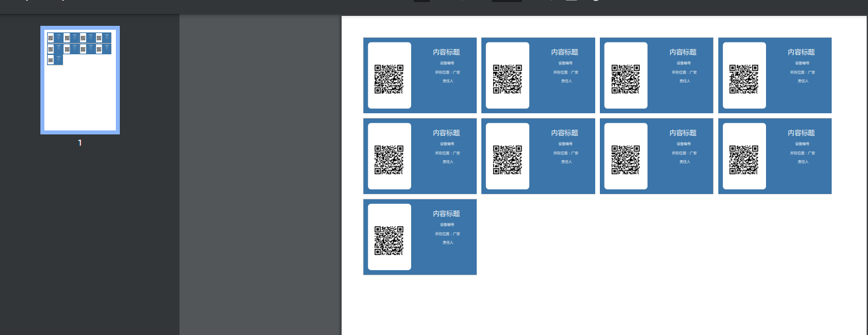Click the QR code on the third top-row card
This screenshot has height=335, width=868.
(x=625, y=79)
